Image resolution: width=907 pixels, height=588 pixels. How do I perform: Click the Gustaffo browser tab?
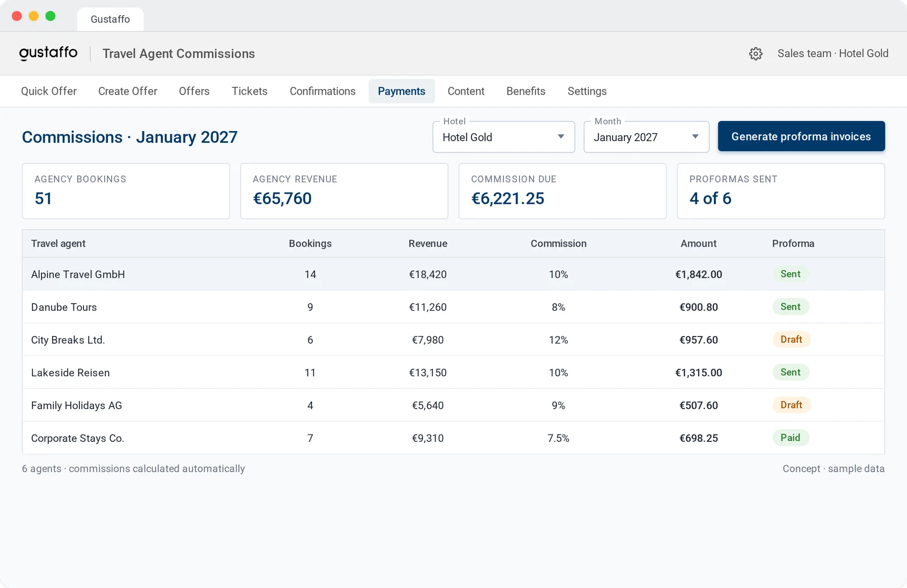(x=110, y=20)
